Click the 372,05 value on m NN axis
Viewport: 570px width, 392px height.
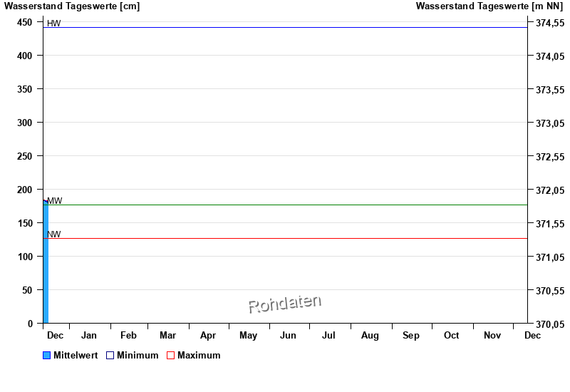[x=549, y=190]
